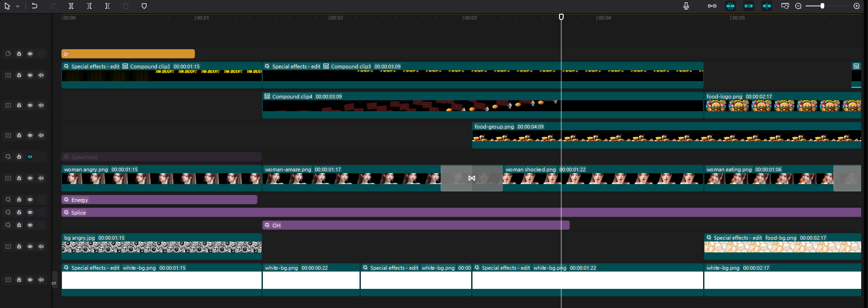Select the food-group.png clip
868x308 pixels.
click(667, 135)
